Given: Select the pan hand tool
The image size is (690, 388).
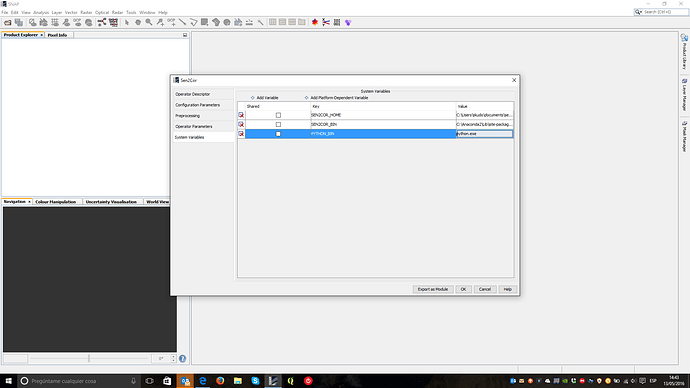Looking at the screenshot, I should click(138, 22).
